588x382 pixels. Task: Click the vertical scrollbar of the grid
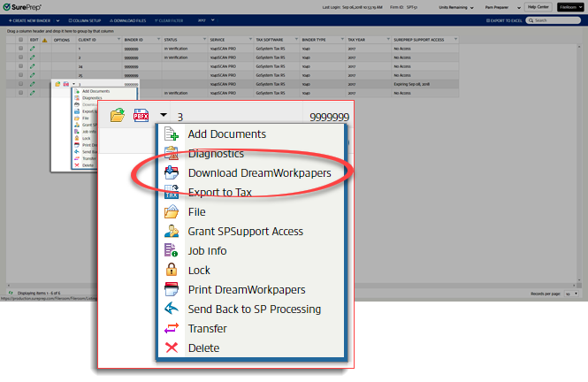click(x=579, y=163)
